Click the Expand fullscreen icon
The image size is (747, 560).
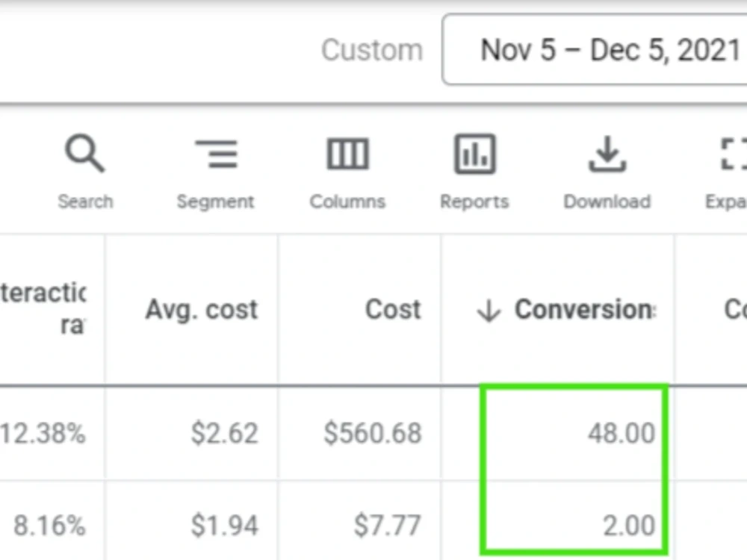pyautogui.click(x=734, y=154)
